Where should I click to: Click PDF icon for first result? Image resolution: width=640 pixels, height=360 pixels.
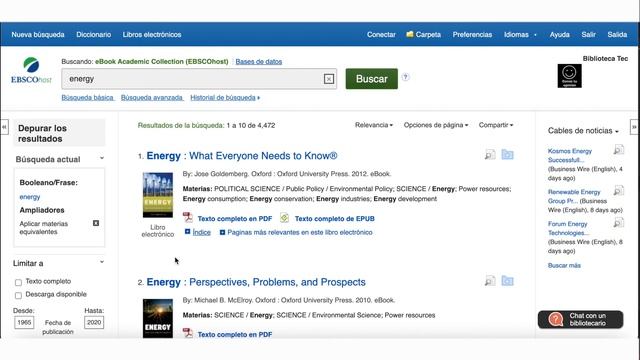tap(187, 218)
